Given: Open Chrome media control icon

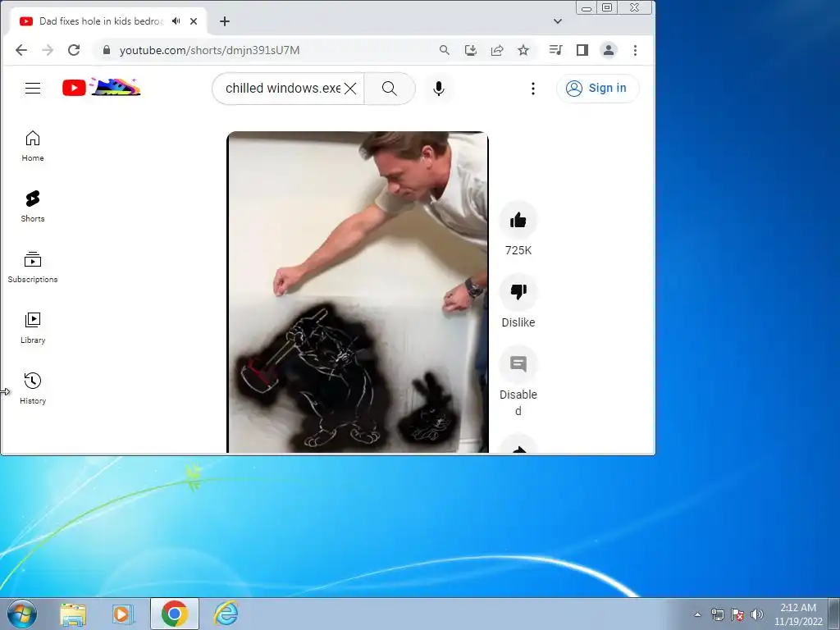Looking at the screenshot, I should (x=555, y=50).
